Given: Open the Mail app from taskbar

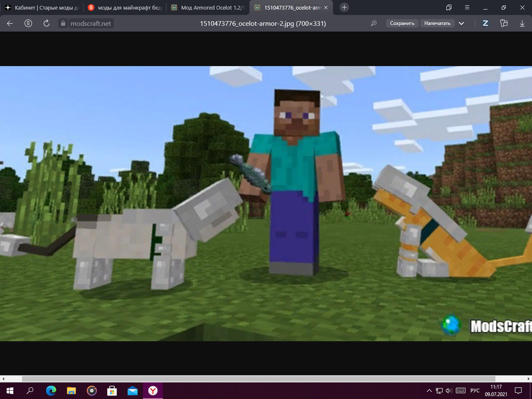Looking at the screenshot, I should click(x=133, y=391).
